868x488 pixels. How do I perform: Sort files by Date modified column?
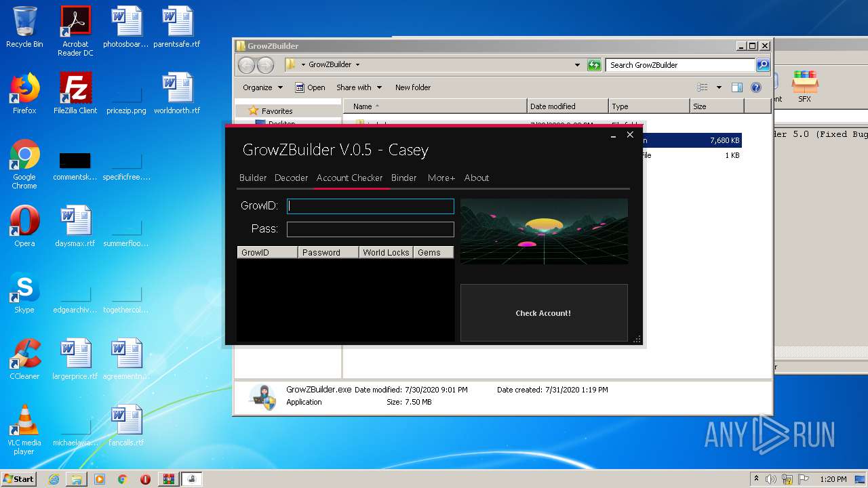tap(567, 106)
